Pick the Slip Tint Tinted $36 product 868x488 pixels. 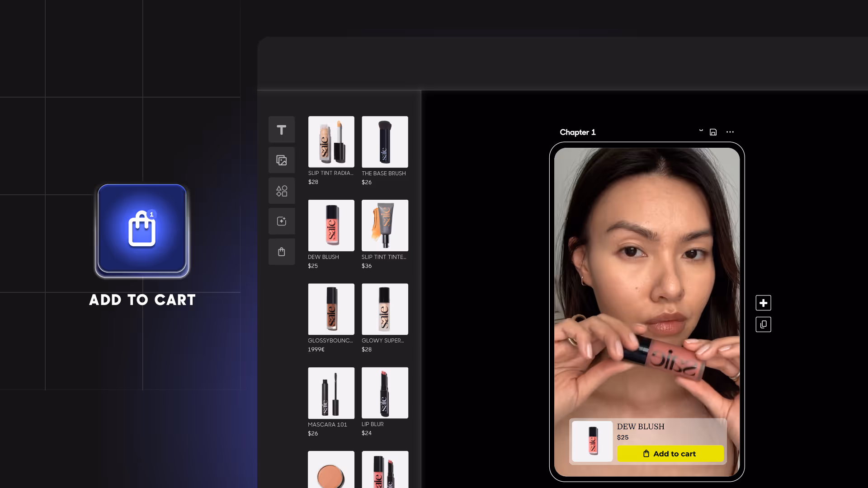point(385,225)
